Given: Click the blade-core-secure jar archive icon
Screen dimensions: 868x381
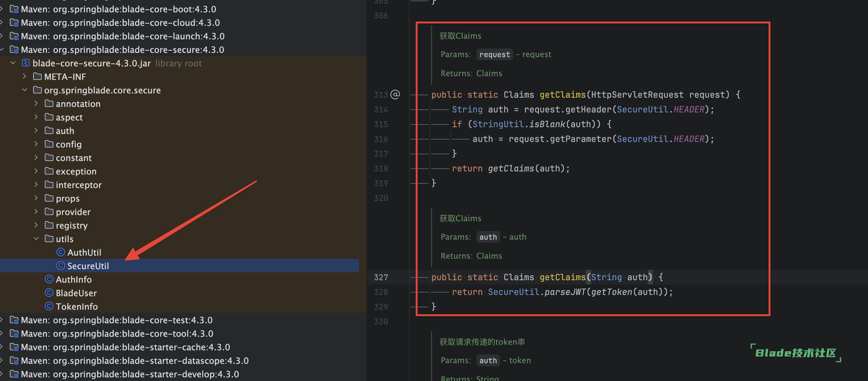Looking at the screenshot, I should pos(26,63).
